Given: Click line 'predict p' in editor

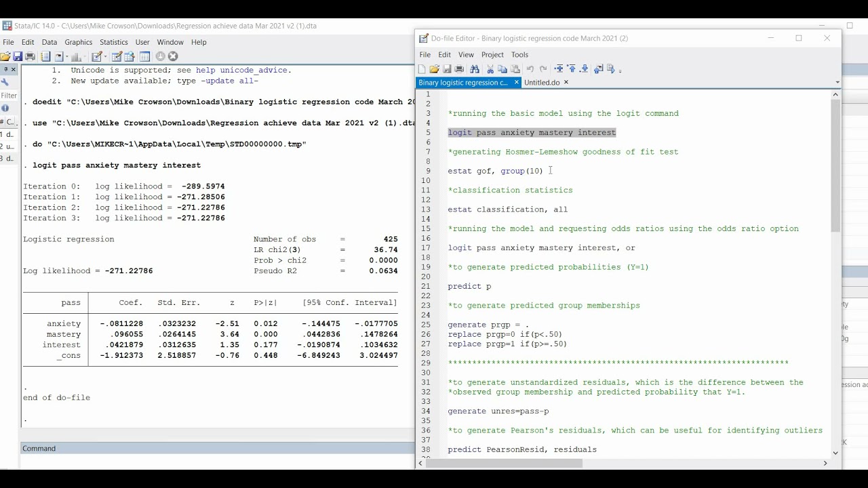Looking at the screenshot, I should pyautogui.click(x=469, y=286).
